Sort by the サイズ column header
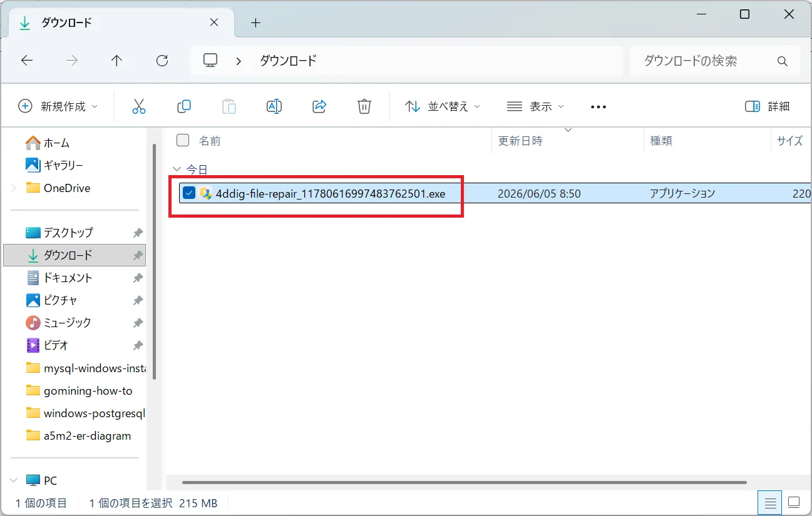 (x=790, y=141)
